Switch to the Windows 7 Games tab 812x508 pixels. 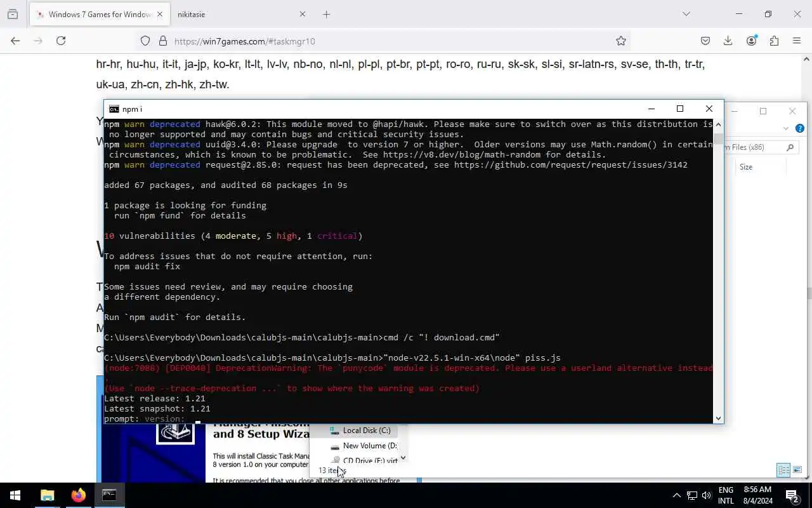tap(98, 14)
